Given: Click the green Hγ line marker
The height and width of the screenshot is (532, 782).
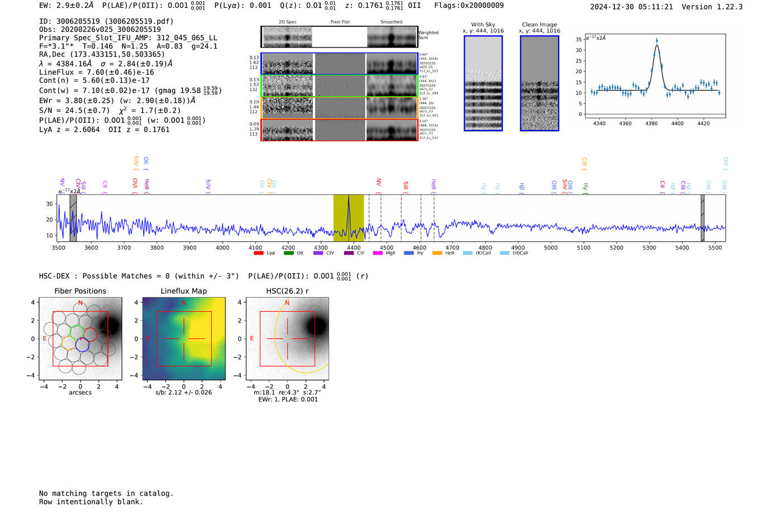Looking at the screenshot, I should point(585,188).
